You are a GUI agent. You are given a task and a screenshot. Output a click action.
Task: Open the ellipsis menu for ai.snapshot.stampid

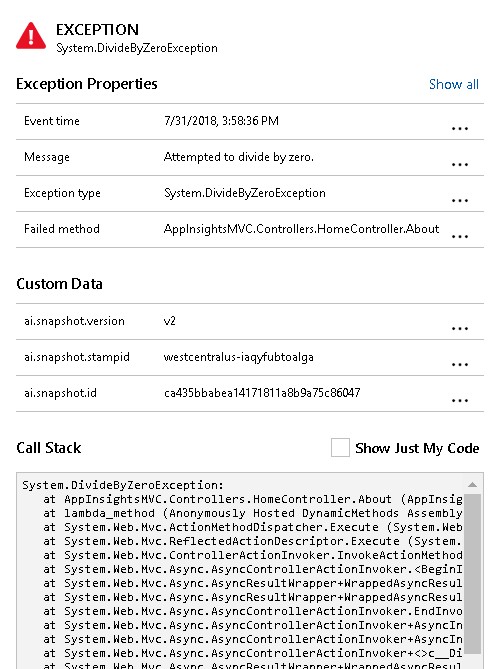[x=460, y=364]
